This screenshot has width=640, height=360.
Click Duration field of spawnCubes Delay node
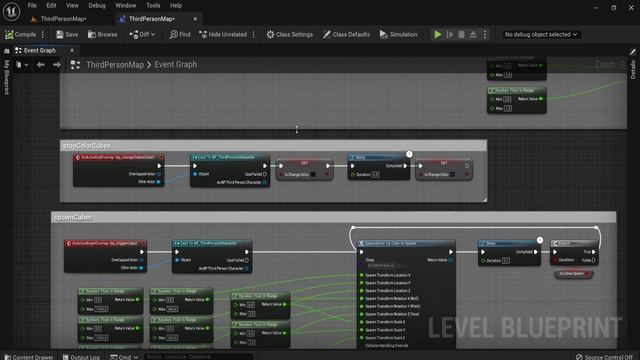tap(506, 260)
